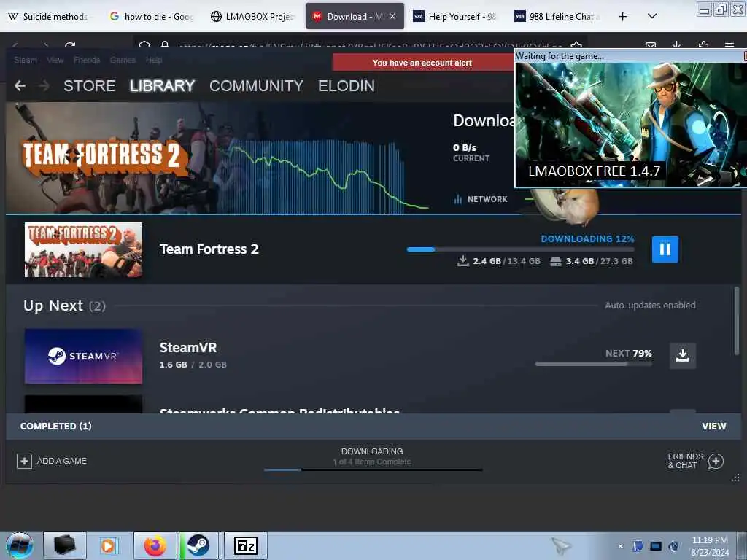Open 7-Zip from the taskbar
This screenshot has width=747, height=560.
(x=246, y=545)
